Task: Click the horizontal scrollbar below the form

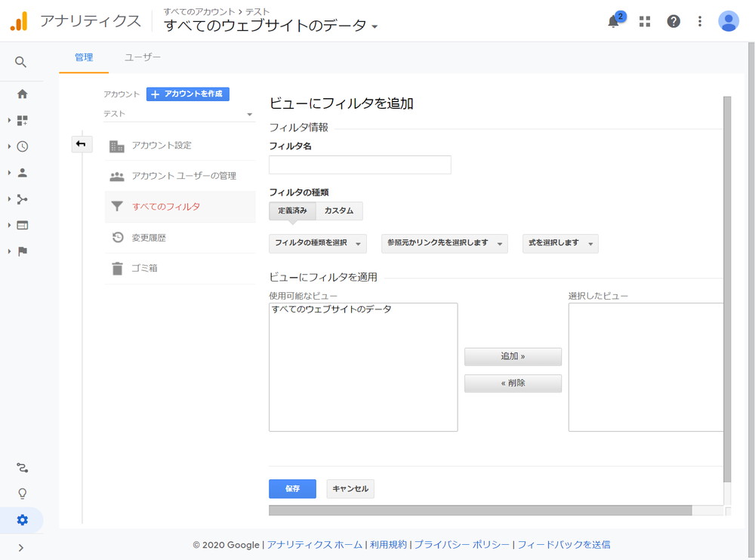Action: tap(480, 510)
